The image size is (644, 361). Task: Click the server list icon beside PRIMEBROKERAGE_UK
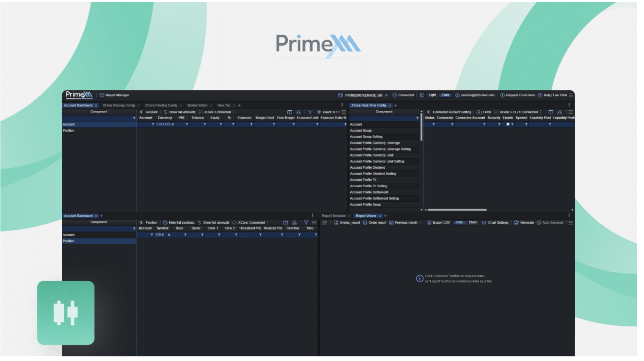click(x=340, y=95)
